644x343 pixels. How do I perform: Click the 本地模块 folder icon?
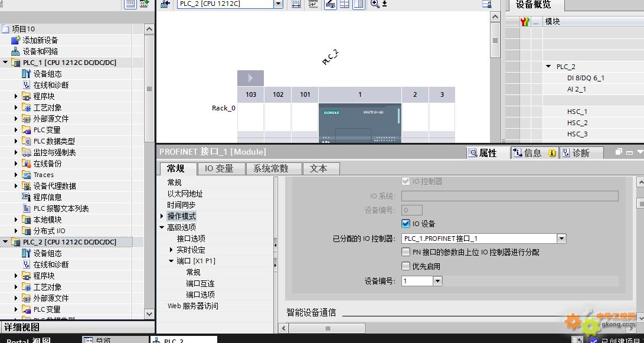pyautogui.click(x=27, y=220)
